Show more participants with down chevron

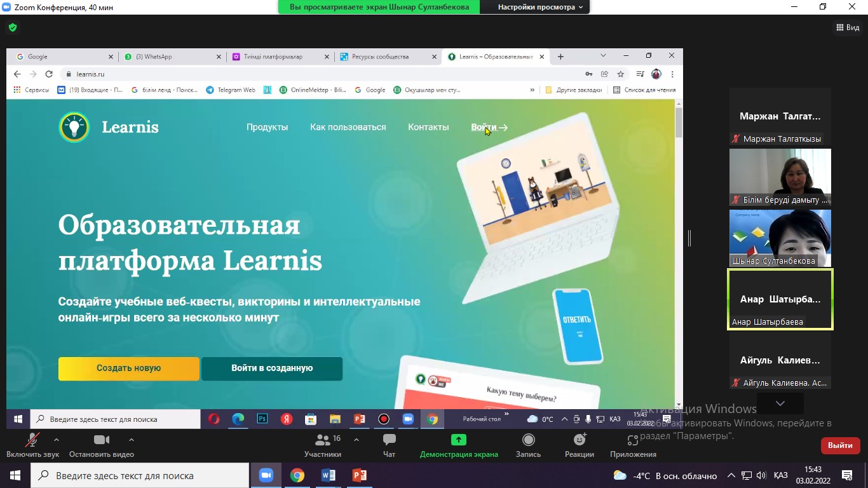[780, 403]
